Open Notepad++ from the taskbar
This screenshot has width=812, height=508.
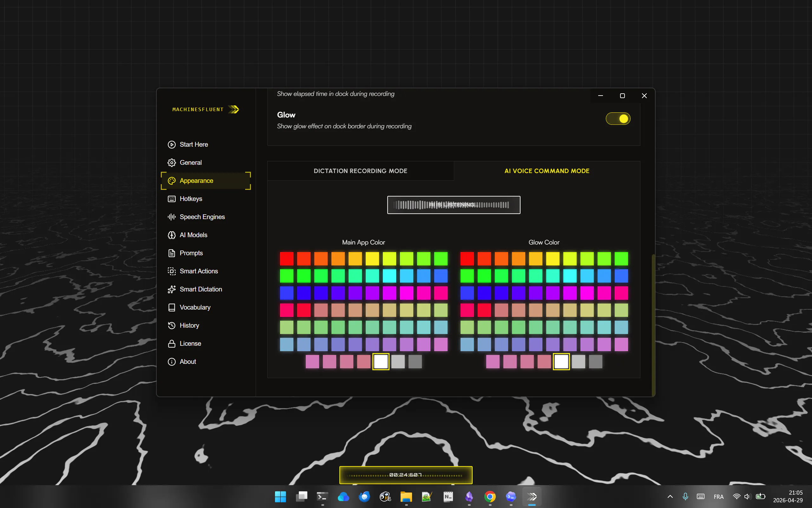427,497
